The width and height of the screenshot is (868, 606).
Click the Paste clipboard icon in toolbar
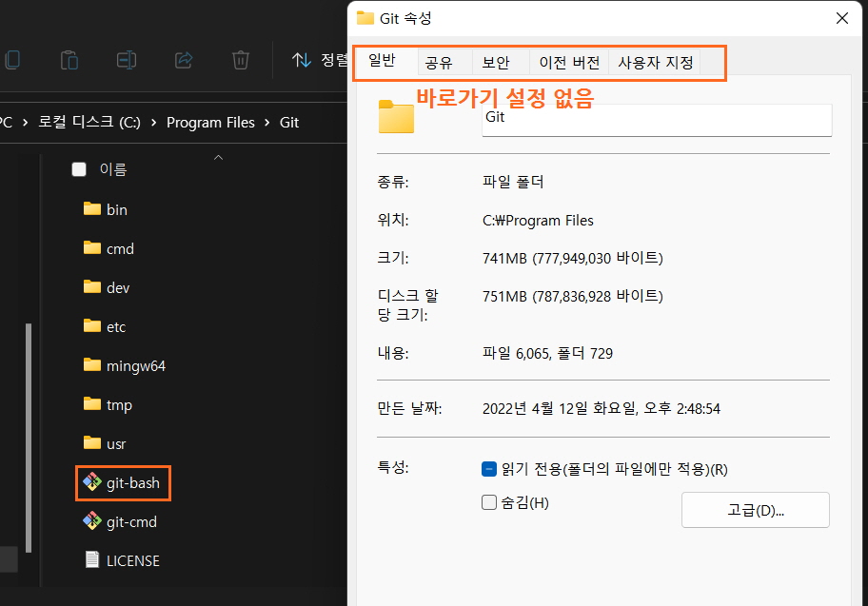click(x=69, y=60)
